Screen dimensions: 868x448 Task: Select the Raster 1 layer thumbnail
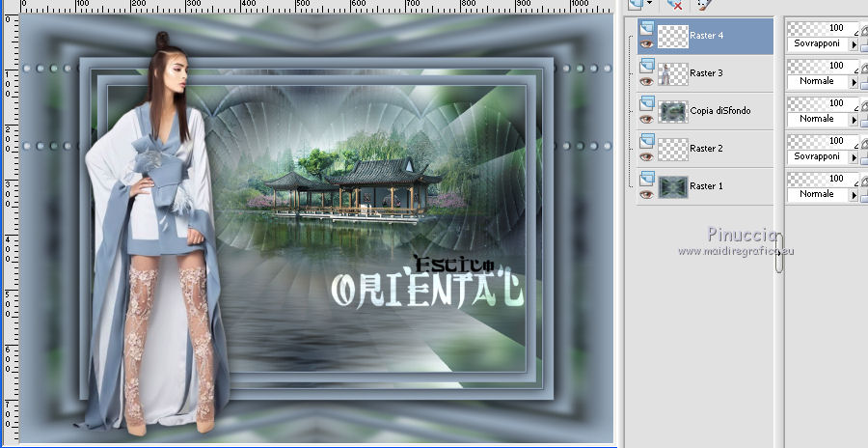pos(672,187)
